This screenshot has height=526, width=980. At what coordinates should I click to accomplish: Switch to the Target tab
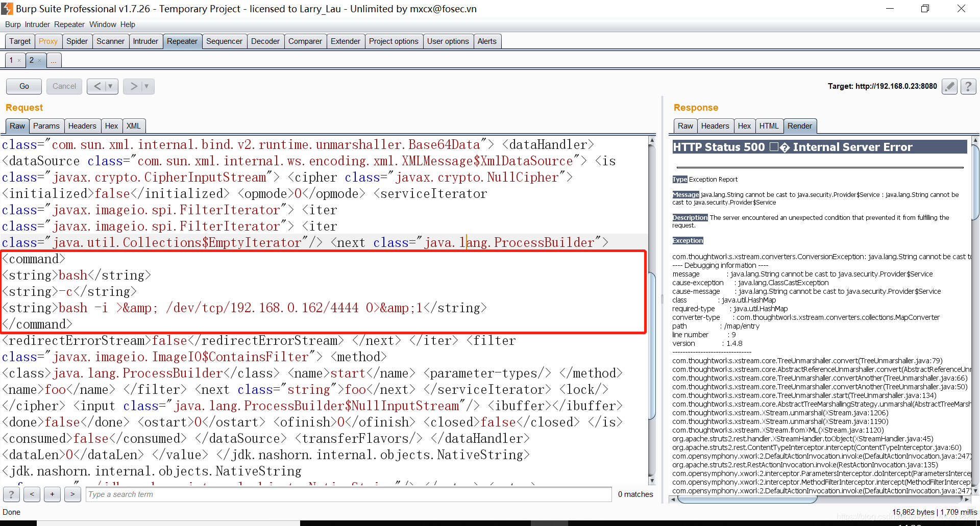20,41
